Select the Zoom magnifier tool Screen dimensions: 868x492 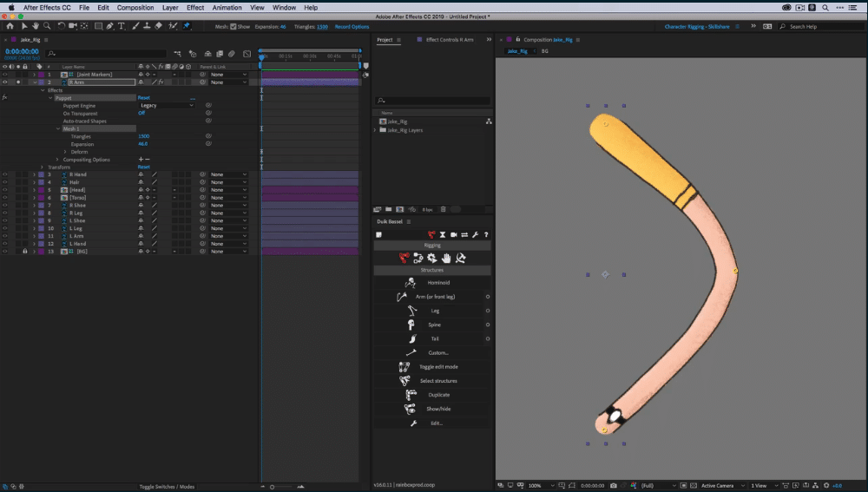pos(47,26)
